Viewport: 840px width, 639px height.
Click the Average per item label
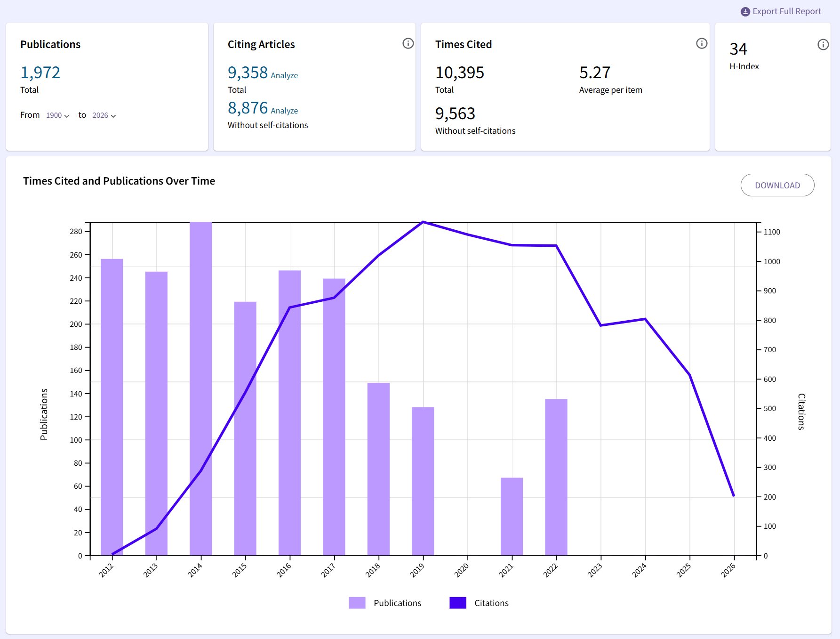click(x=611, y=90)
